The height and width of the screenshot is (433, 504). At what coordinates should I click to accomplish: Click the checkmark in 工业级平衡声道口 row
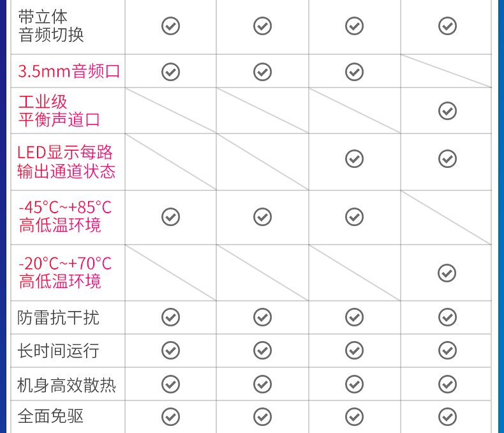point(447,110)
